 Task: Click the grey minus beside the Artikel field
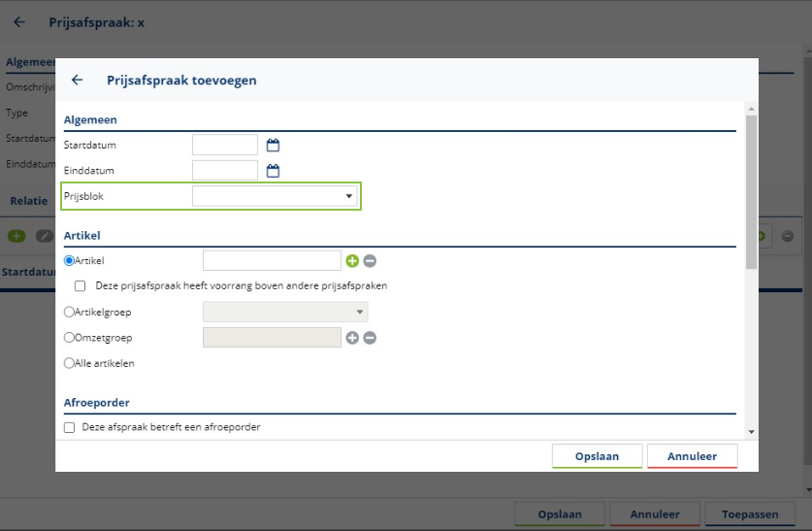(370, 260)
